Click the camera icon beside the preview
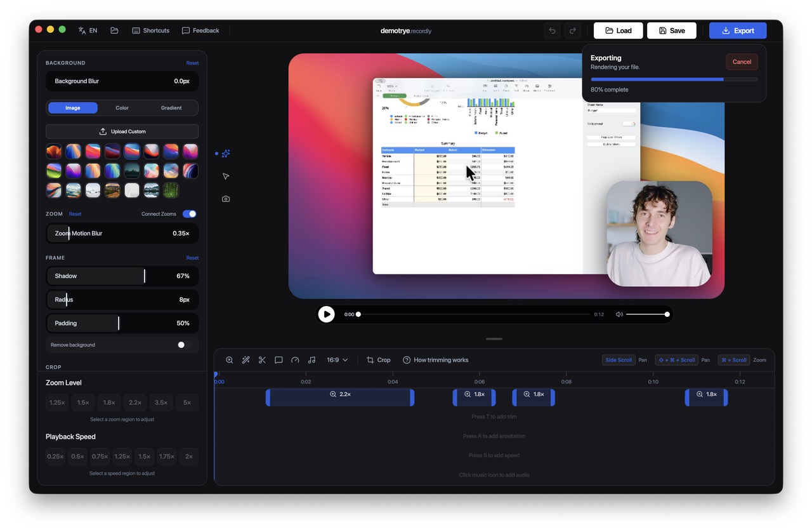The width and height of the screenshot is (812, 532). (226, 199)
